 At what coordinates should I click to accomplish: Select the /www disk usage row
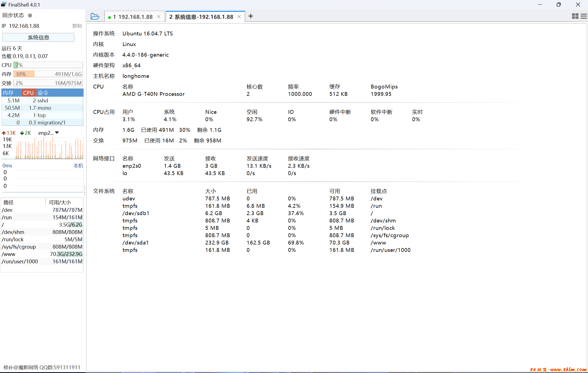click(42, 254)
